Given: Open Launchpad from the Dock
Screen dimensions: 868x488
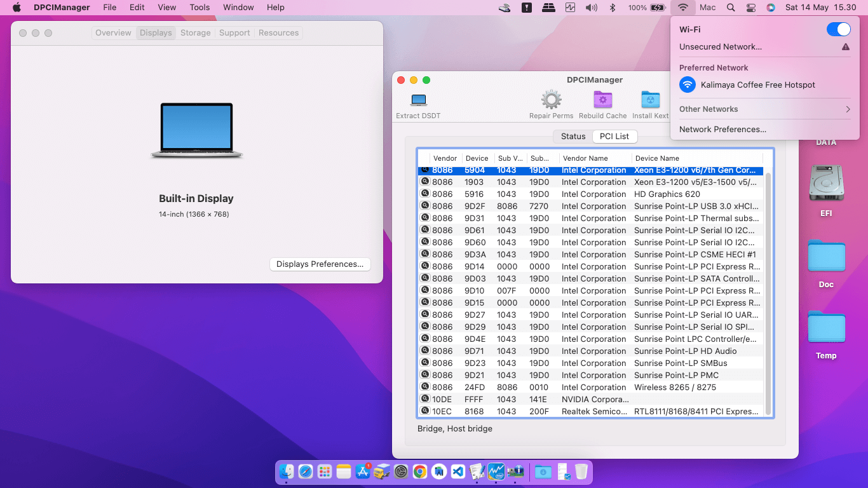Looking at the screenshot, I should pyautogui.click(x=325, y=471).
